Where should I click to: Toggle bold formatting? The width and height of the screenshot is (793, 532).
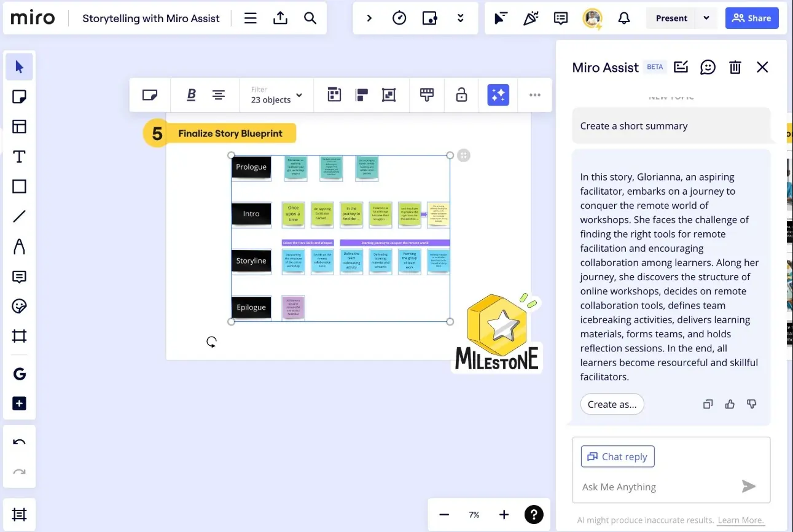(x=191, y=95)
